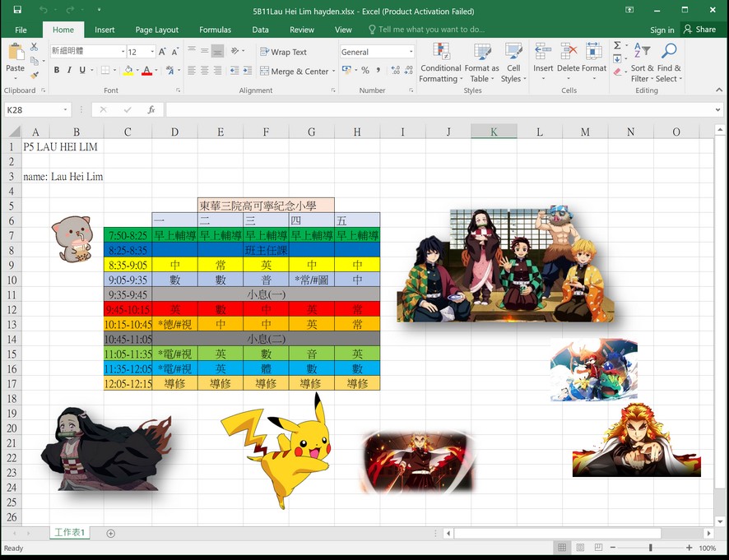
Task: Click the Insert Function fx icon
Action: coord(151,109)
